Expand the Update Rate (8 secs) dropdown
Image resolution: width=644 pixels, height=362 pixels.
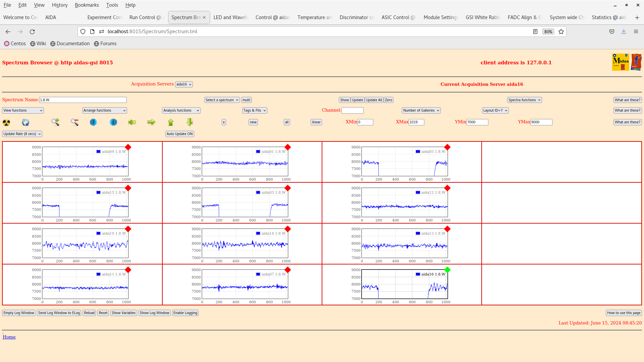tap(22, 134)
